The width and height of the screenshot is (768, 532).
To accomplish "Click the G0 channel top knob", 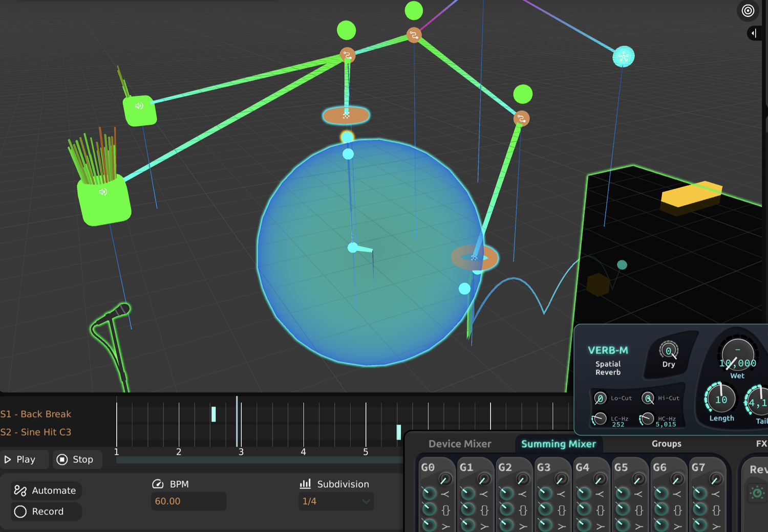I will pos(445,479).
